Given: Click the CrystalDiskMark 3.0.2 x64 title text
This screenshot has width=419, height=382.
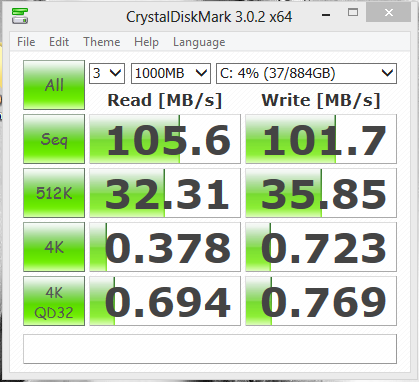Looking at the screenshot, I should [x=209, y=17].
